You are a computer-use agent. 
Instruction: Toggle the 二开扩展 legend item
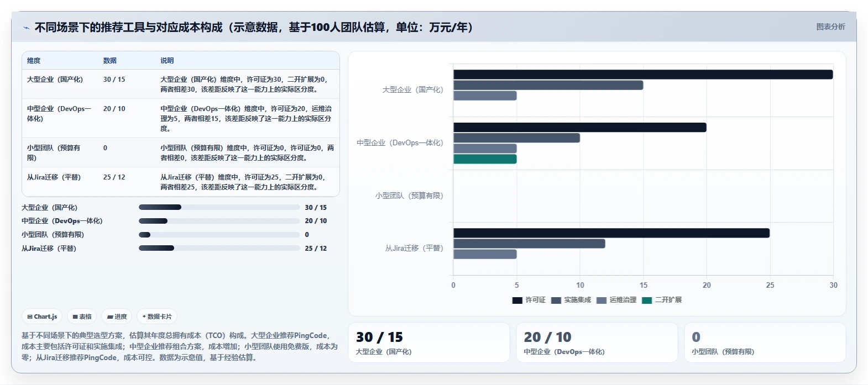click(662, 300)
